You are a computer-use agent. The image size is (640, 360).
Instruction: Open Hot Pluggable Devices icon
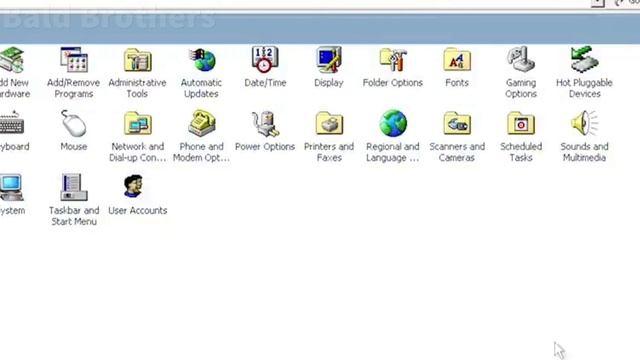(x=584, y=60)
